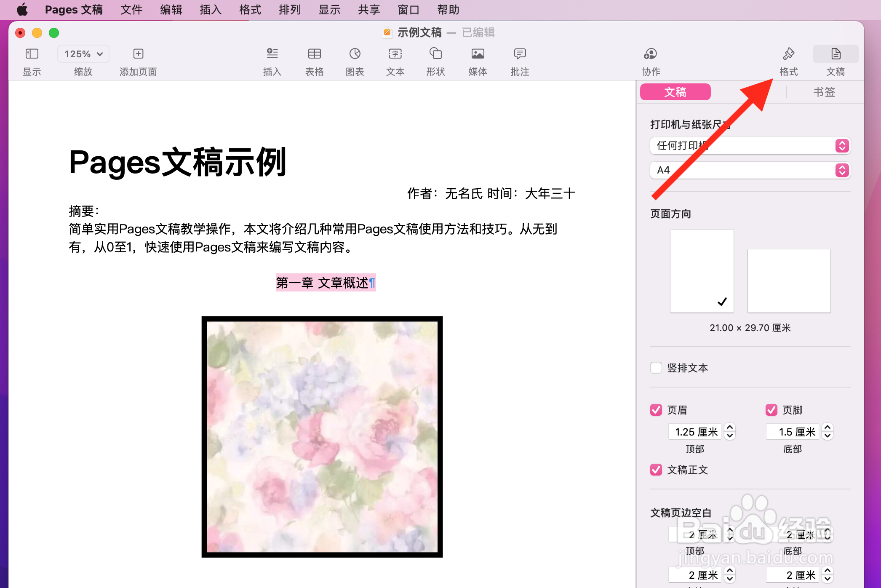Screen dimensions: 881x588
Task: Adjust the lower-left 2 厘米 margin stepper
Action: pyautogui.click(x=730, y=575)
